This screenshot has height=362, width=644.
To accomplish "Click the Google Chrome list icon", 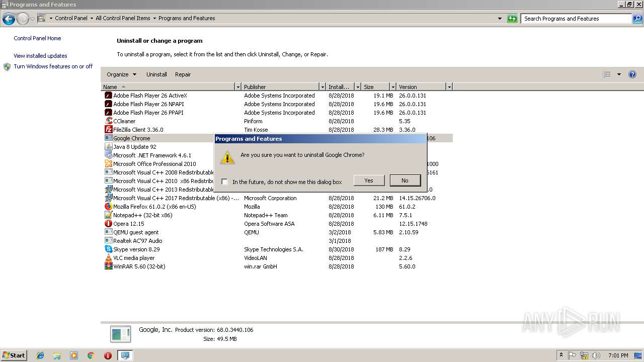I will point(108,138).
